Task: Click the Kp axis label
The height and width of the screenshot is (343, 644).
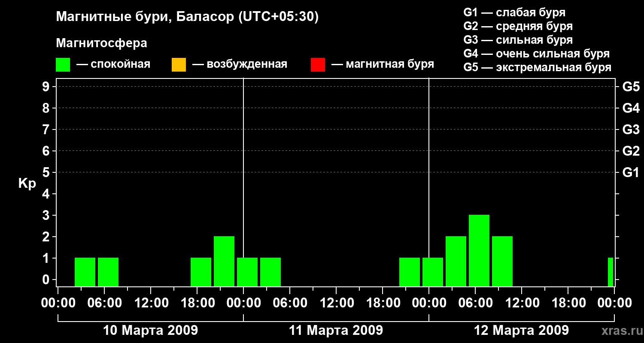Action: pos(27,184)
